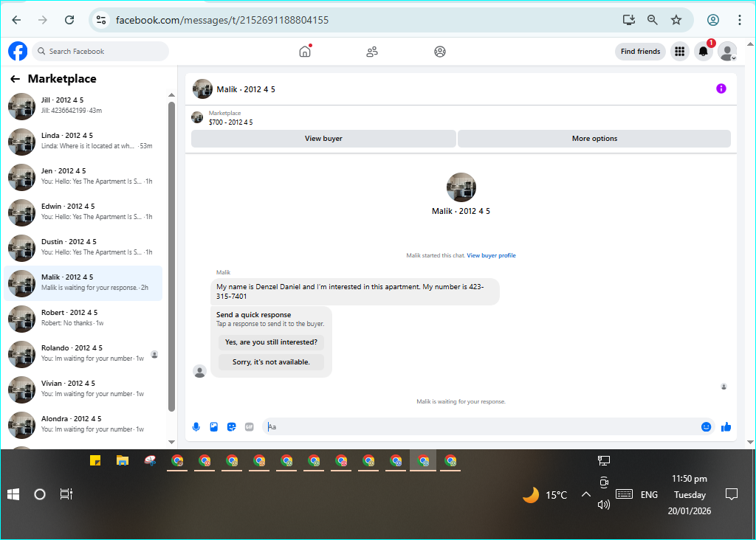The height and width of the screenshot is (540, 756).
Task: Open the Dustin · 2012 4 5 chat
Action: [x=83, y=247]
